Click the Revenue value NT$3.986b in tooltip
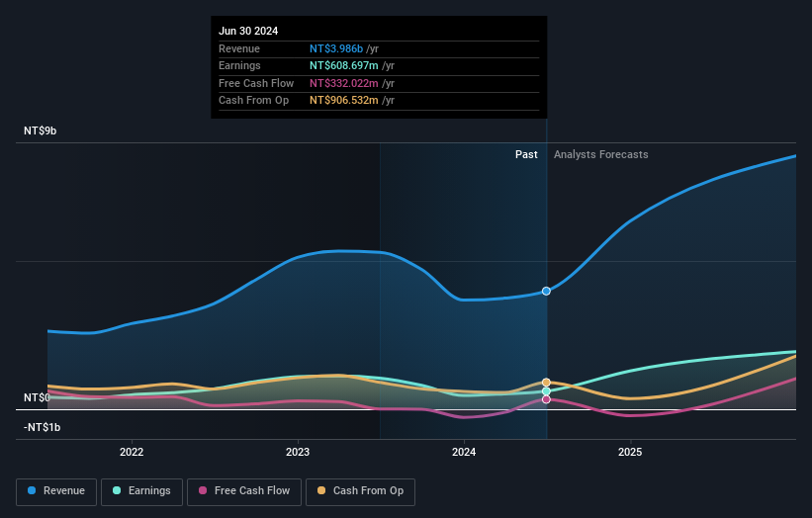The image size is (812, 518). pos(336,48)
